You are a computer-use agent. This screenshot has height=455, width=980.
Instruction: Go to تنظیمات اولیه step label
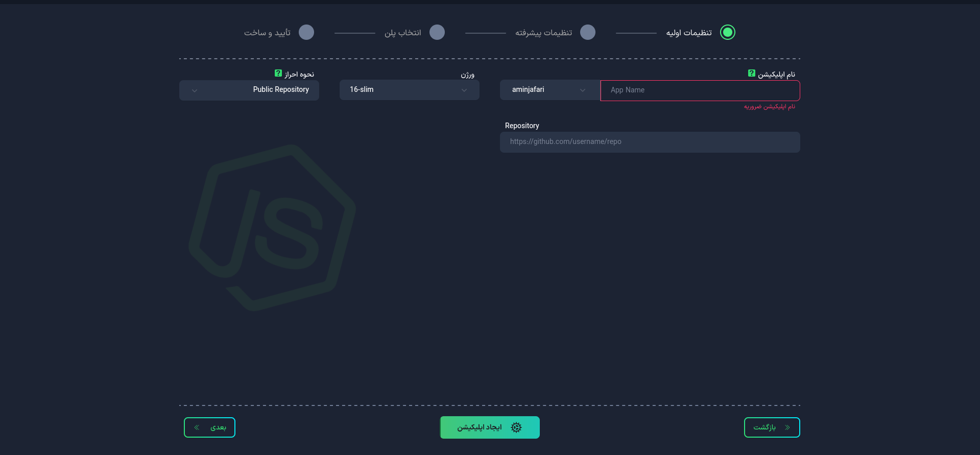click(689, 33)
